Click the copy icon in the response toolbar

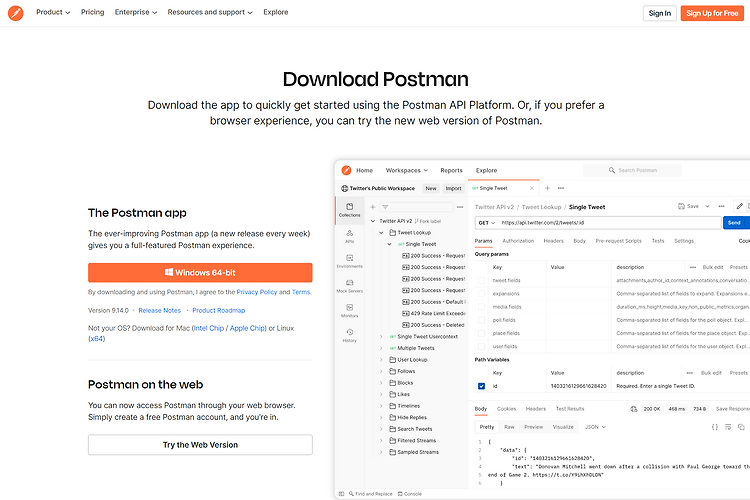741,427
